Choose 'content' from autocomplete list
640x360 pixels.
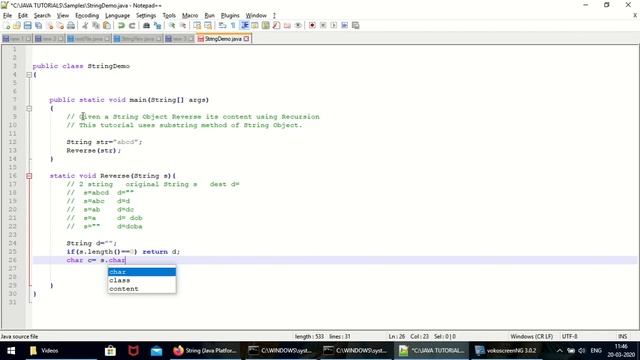point(142,289)
